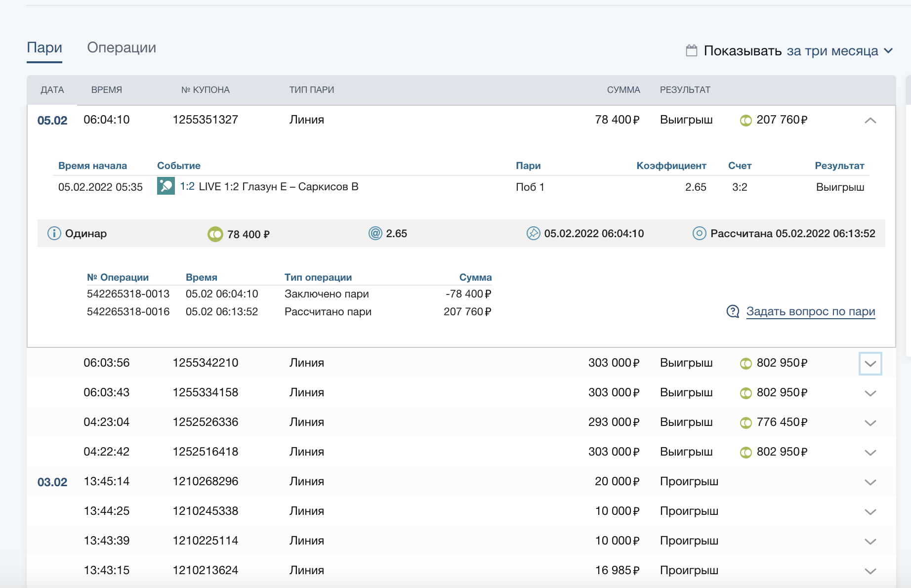Image resolution: width=911 pixels, height=588 pixels.
Task: Click the pin icon beside 05.02.2022 06:04:10
Action: point(533,233)
